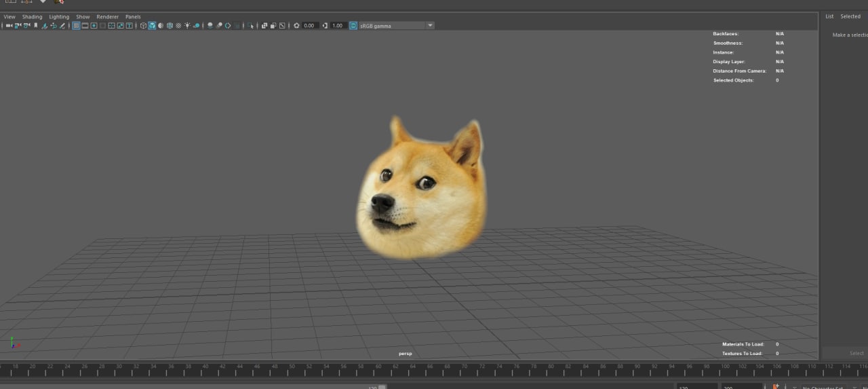868x389 pixels.
Task: Click the Grease Pencil icon
Action: point(62,25)
